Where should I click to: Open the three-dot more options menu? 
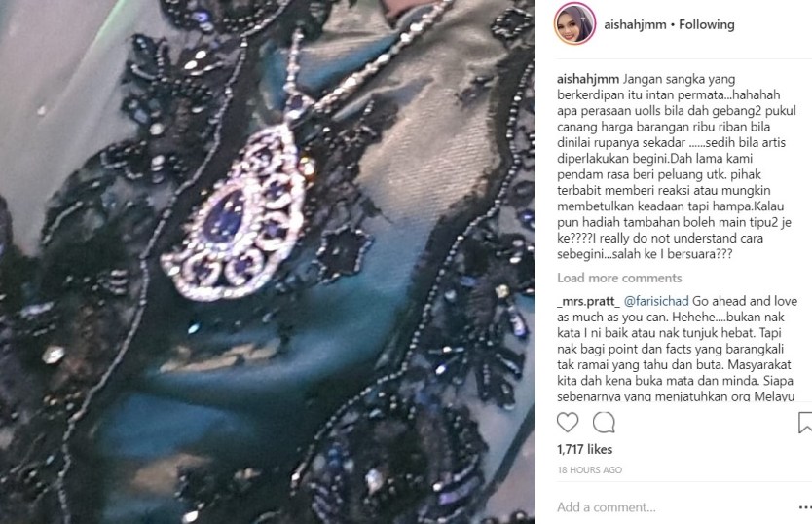805,507
